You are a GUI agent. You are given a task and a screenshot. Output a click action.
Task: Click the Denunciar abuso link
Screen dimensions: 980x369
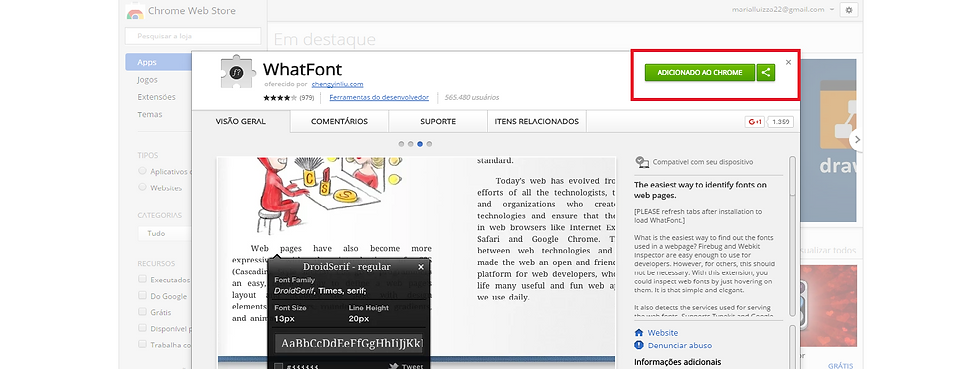679,345
